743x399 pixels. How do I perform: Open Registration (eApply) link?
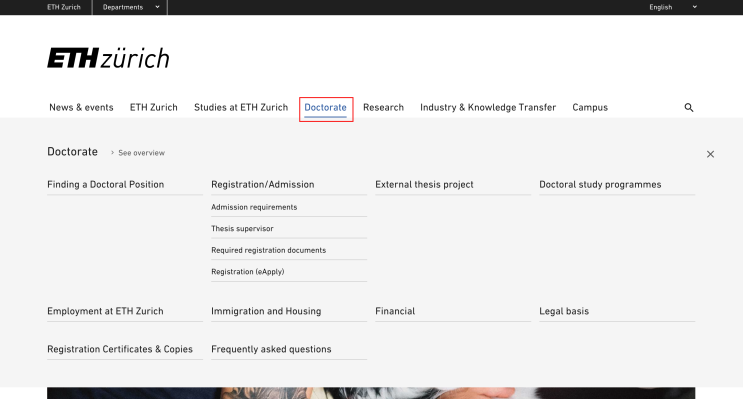(x=248, y=272)
